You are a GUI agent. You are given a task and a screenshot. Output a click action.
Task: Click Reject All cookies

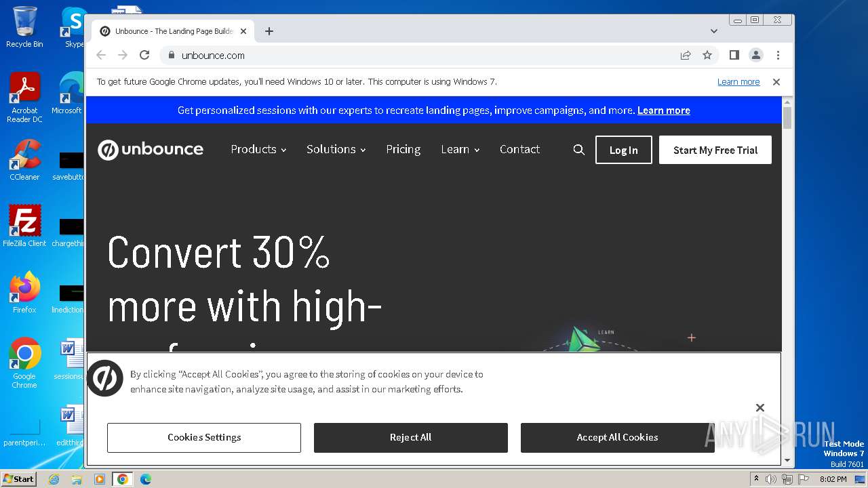click(x=410, y=437)
